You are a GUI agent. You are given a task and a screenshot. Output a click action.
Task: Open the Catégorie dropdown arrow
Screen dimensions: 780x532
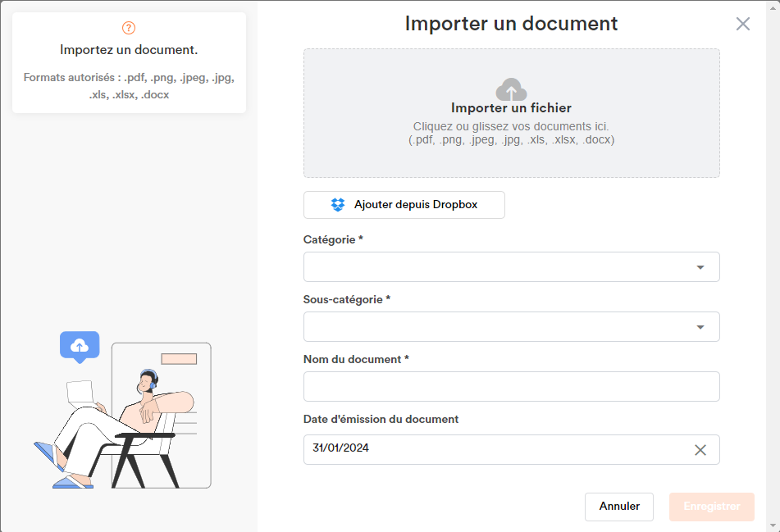click(x=700, y=267)
